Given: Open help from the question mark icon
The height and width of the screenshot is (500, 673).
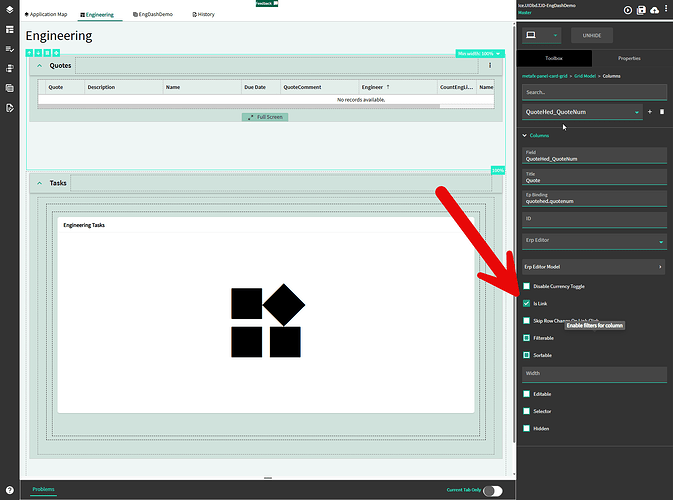Looking at the screenshot, I should pyautogui.click(x=9, y=490).
